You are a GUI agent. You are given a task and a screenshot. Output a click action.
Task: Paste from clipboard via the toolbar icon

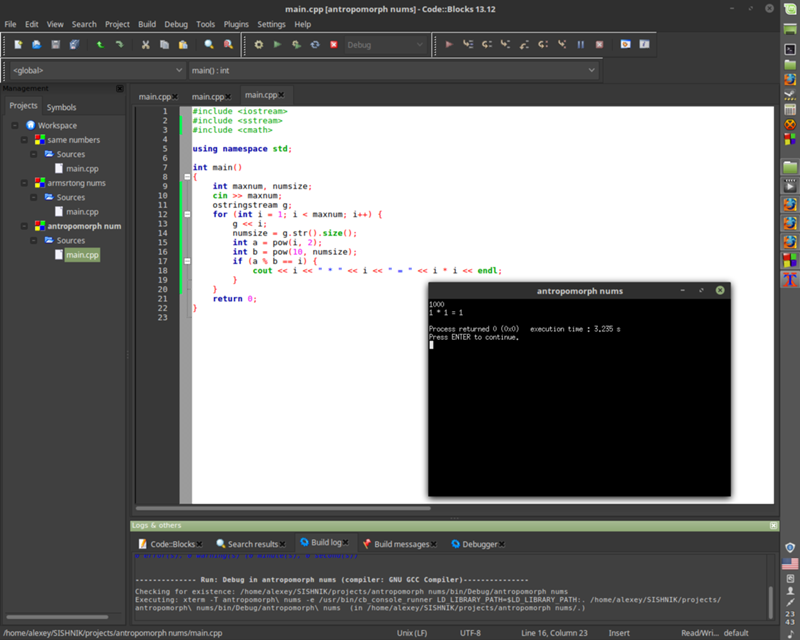pyautogui.click(x=183, y=45)
